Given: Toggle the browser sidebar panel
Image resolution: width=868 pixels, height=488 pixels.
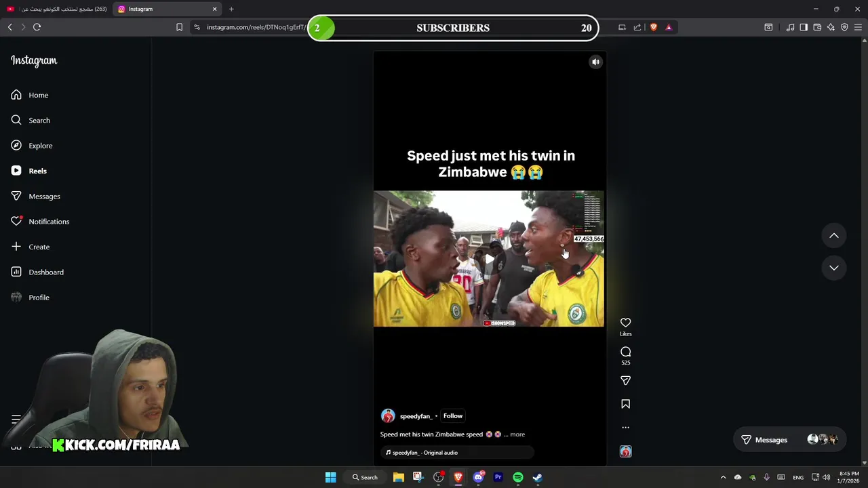Looking at the screenshot, I should [x=804, y=27].
